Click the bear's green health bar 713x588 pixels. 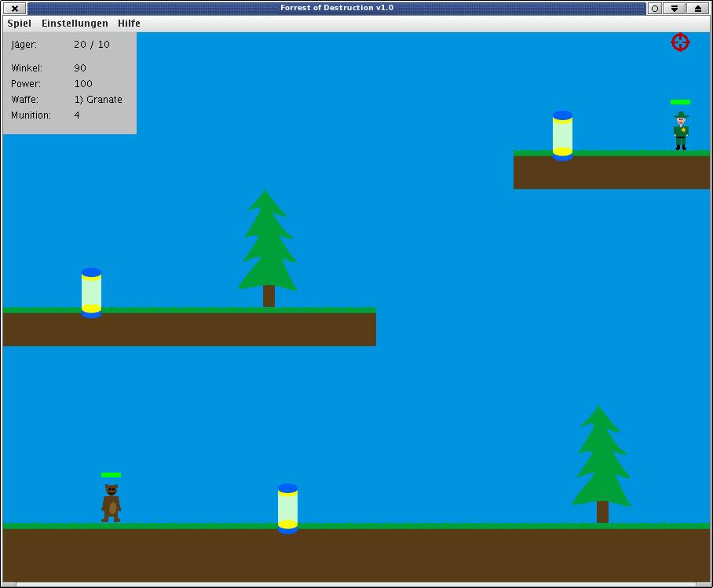(x=111, y=475)
